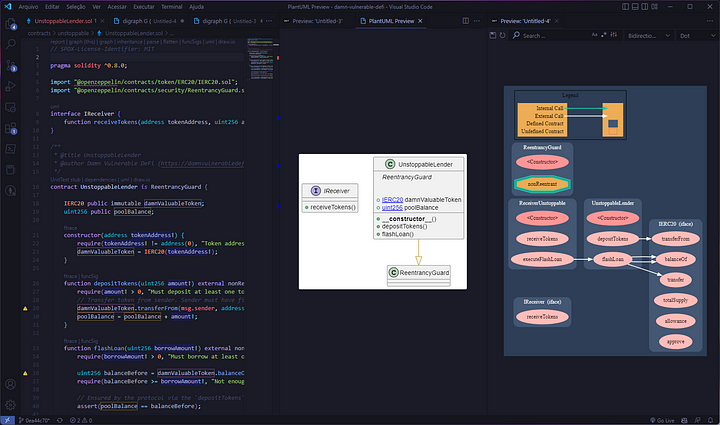The height and width of the screenshot is (425, 720).
Task: Select the nonReentrant node in call graph
Action: tap(542, 184)
